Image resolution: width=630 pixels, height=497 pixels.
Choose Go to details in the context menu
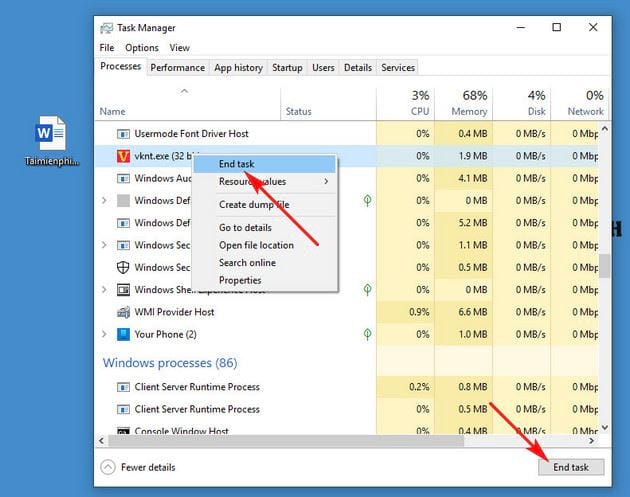coord(264,227)
